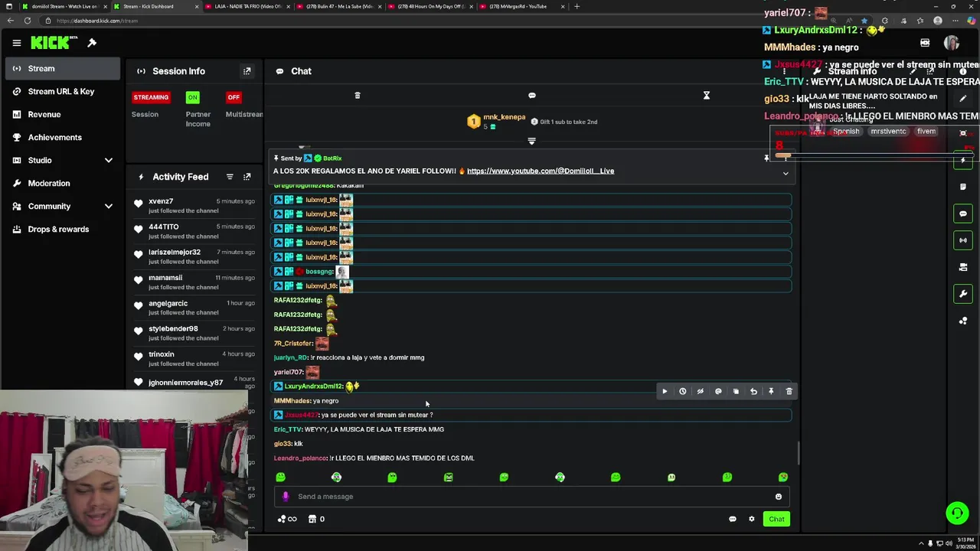This screenshot has height=551, width=980.
Task: Open the Stream sidebar item
Action: tap(63, 68)
